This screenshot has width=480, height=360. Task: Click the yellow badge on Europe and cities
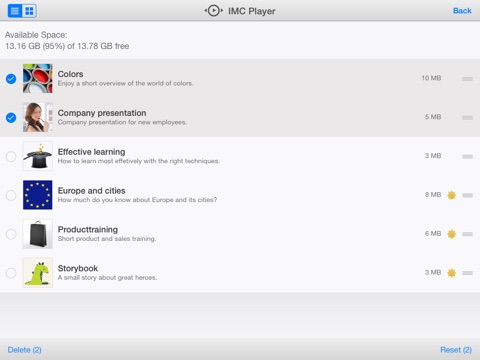coord(451,195)
